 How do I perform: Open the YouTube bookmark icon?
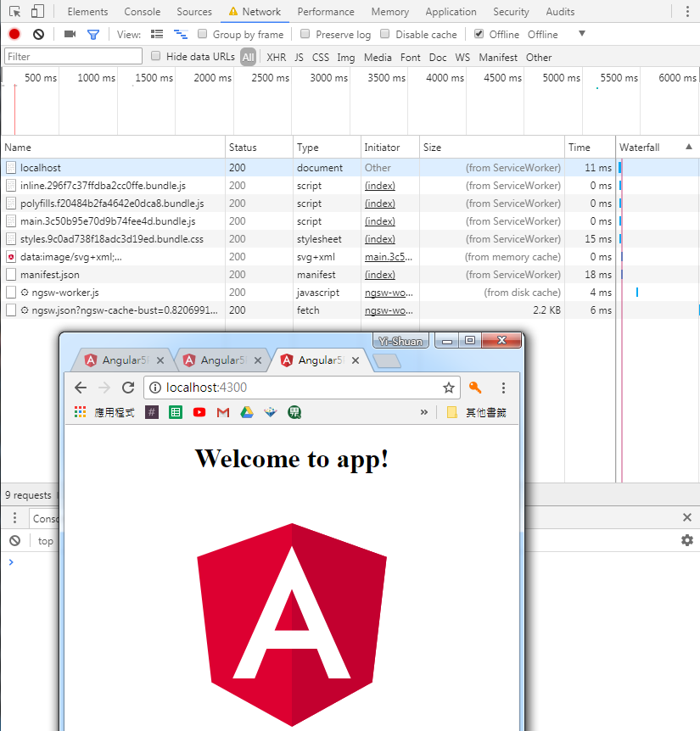199,412
